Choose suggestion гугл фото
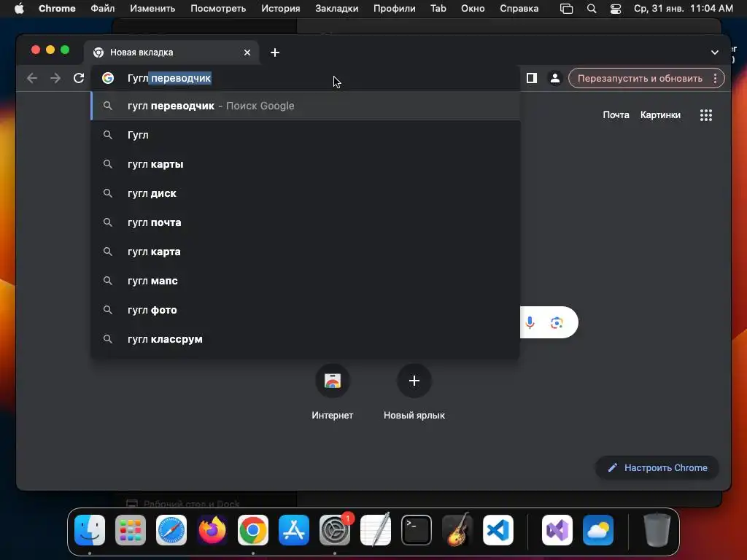Screen dimensions: 747x560 (x=306, y=310)
